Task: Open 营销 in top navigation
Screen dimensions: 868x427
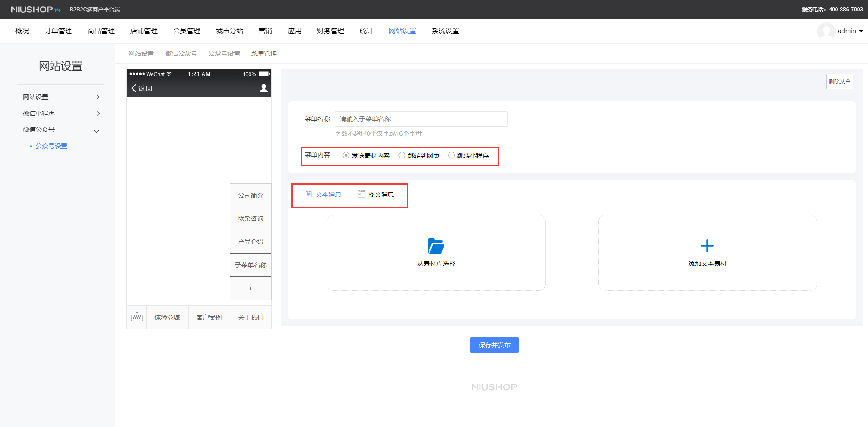Action: pyautogui.click(x=266, y=31)
